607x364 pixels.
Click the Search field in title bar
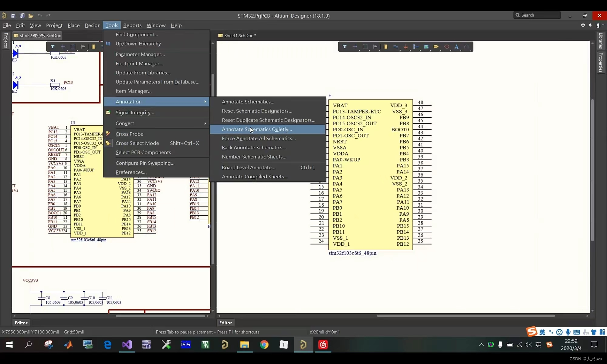(537, 15)
